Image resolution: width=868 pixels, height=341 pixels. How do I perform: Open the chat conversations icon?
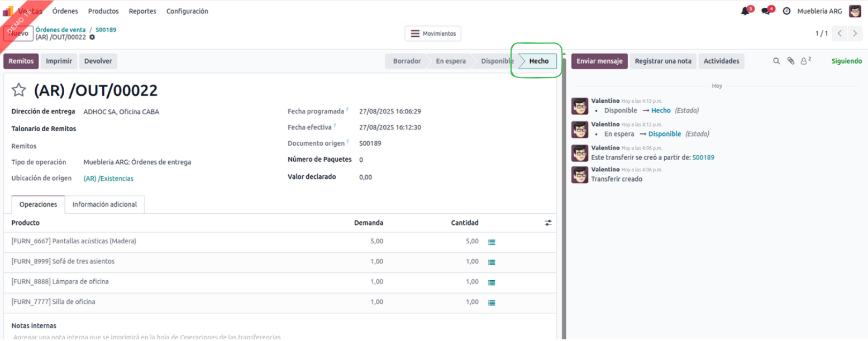point(766,11)
